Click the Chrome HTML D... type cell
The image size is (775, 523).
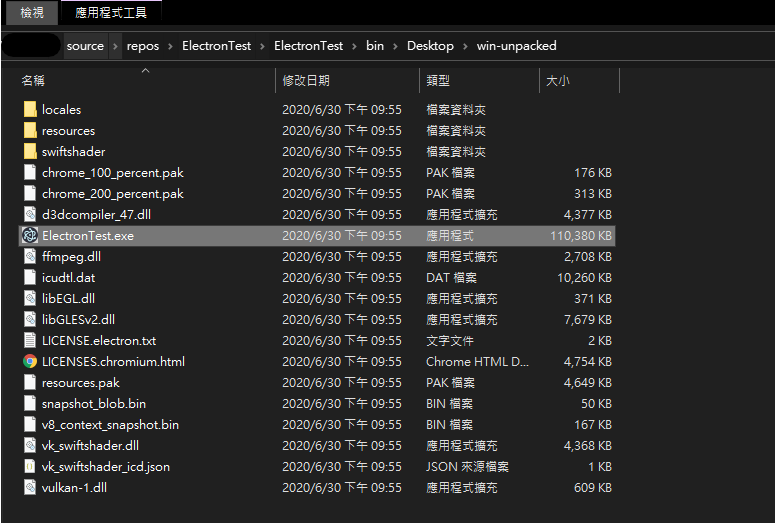point(477,362)
